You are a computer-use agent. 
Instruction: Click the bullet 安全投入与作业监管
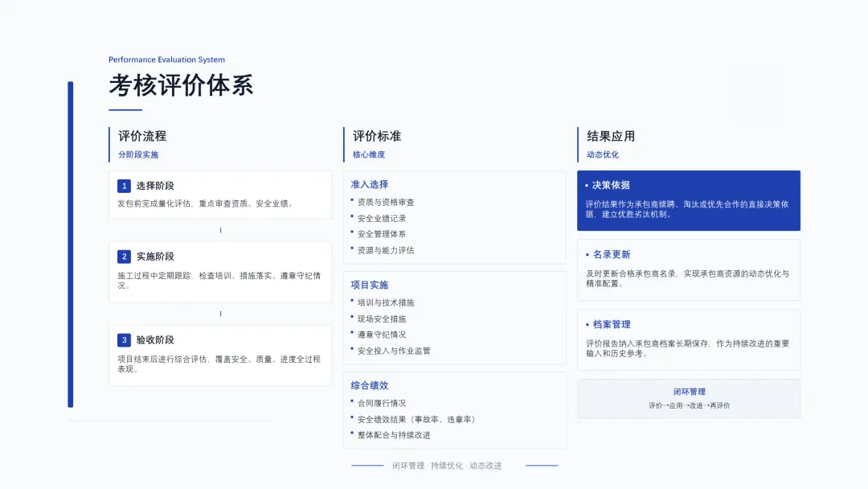point(394,351)
